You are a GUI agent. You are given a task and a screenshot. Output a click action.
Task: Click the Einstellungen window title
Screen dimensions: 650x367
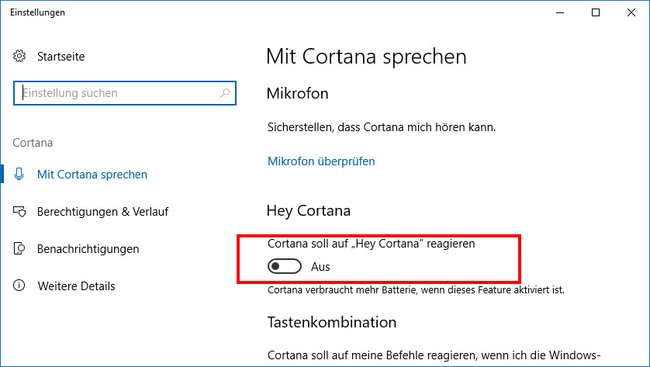[x=38, y=12]
